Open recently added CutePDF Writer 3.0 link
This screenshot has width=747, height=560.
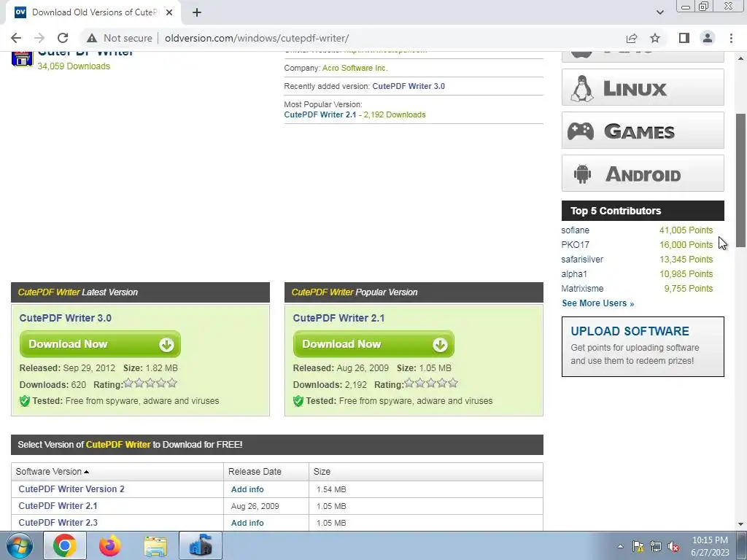coord(409,86)
